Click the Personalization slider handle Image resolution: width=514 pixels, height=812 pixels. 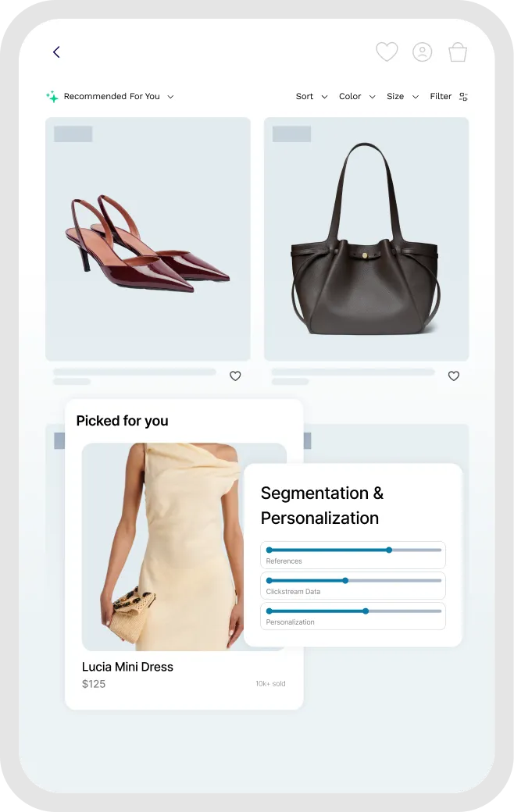pyautogui.click(x=366, y=611)
